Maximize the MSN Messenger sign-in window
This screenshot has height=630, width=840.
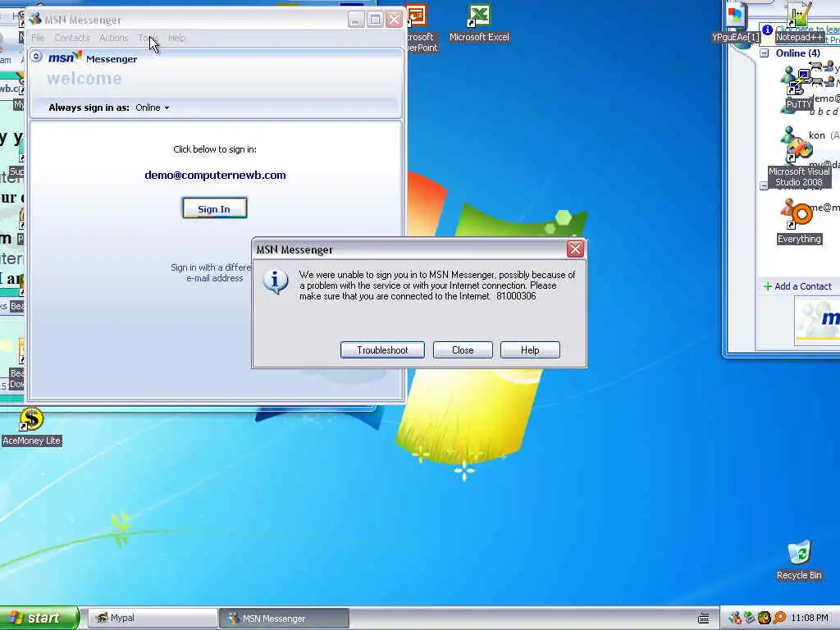pyautogui.click(x=375, y=21)
